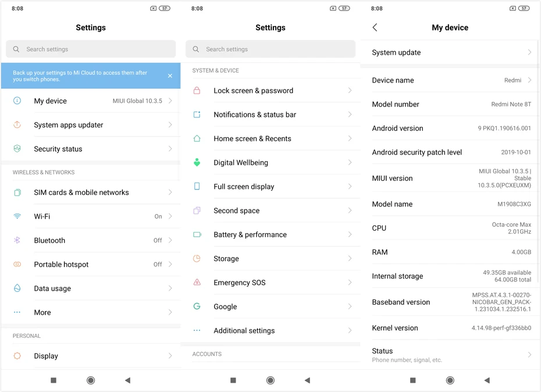
Task: Open Additional settings entry
Action: tap(270, 330)
